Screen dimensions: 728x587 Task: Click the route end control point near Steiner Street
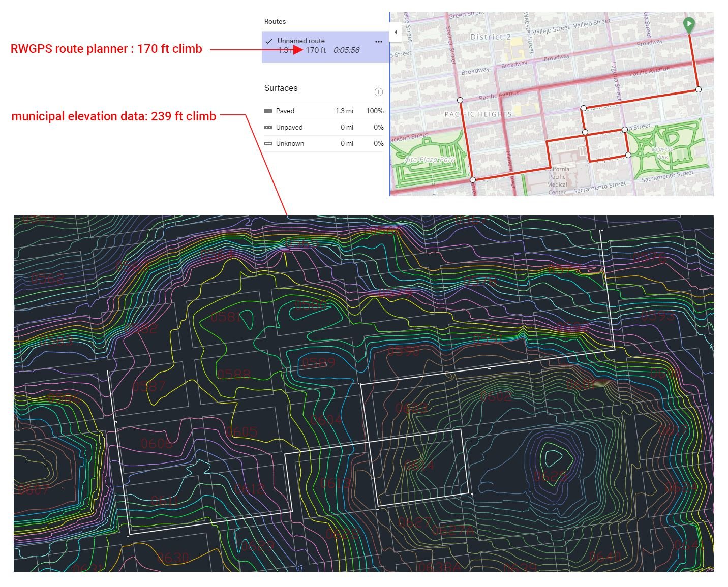[x=460, y=100]
